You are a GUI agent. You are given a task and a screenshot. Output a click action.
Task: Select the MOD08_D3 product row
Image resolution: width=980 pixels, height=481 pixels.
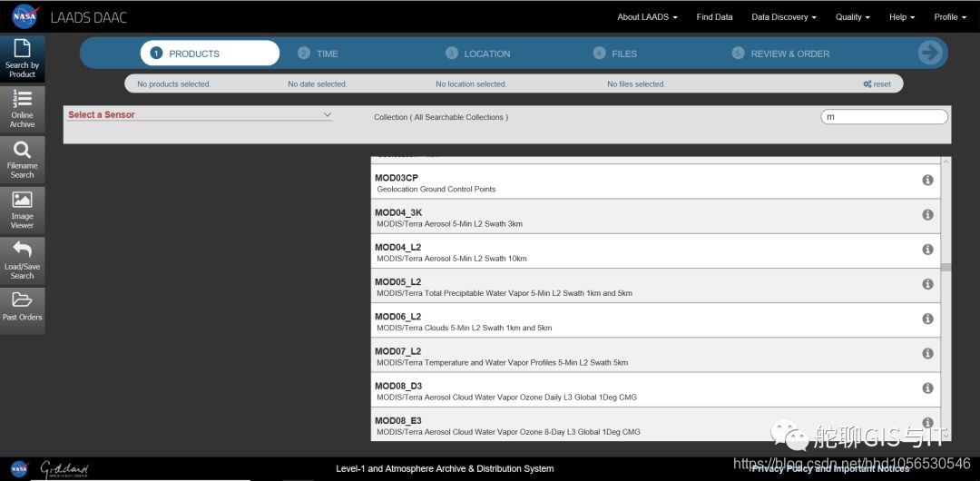[x=656, y=390]
